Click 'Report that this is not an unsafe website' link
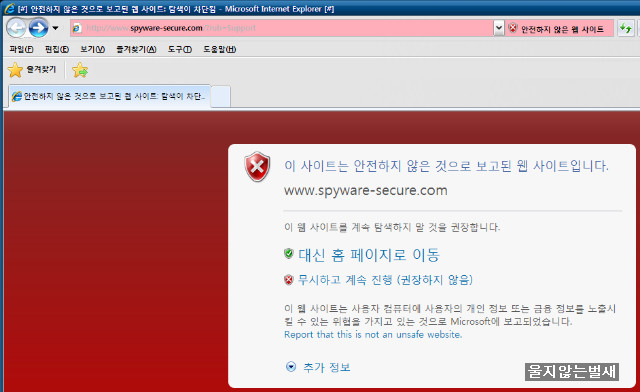The image size is (640, 392). [373, 334]
